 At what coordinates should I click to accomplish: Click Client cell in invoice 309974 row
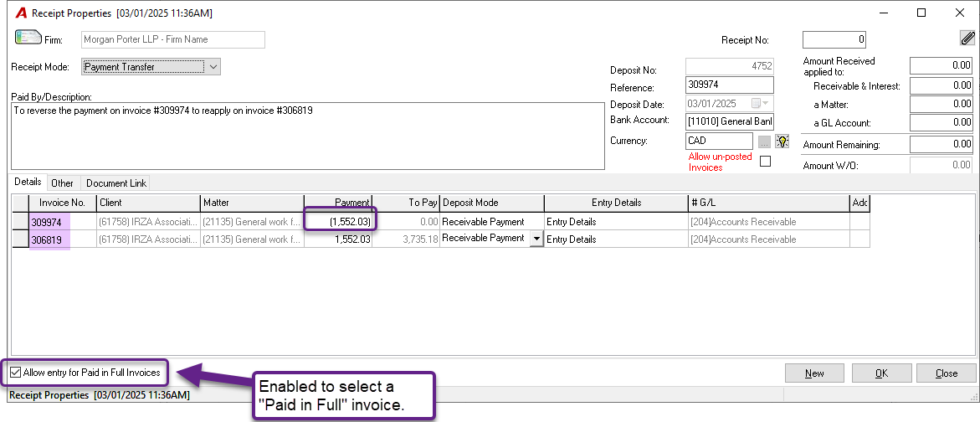[x=149, y=222]
